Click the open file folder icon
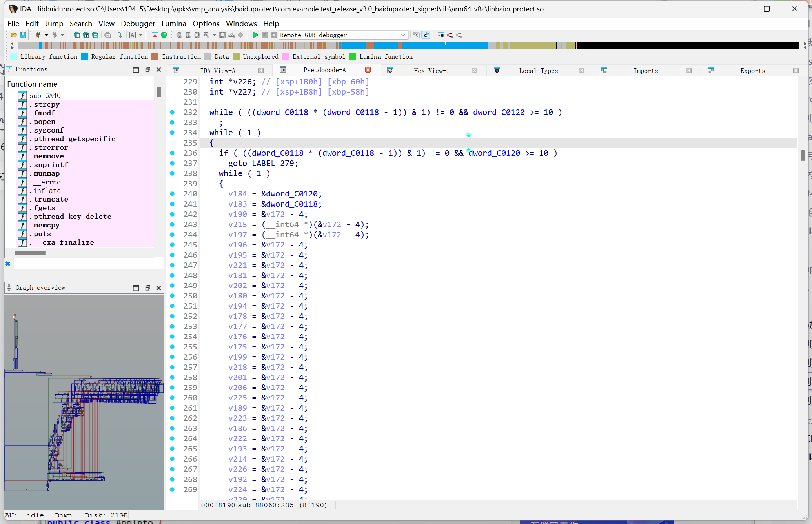The height and width of the screenshot is (524, 812). coord(14,35)
